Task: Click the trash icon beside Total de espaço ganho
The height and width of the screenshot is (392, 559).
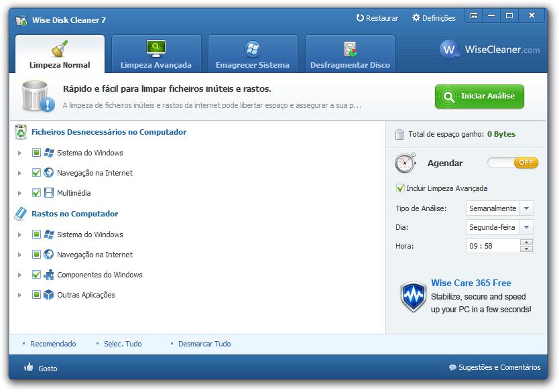Action: click(399, 134)
